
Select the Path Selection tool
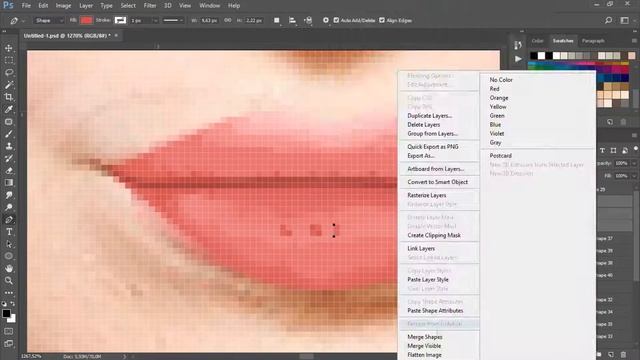click(x=9, y=244)
